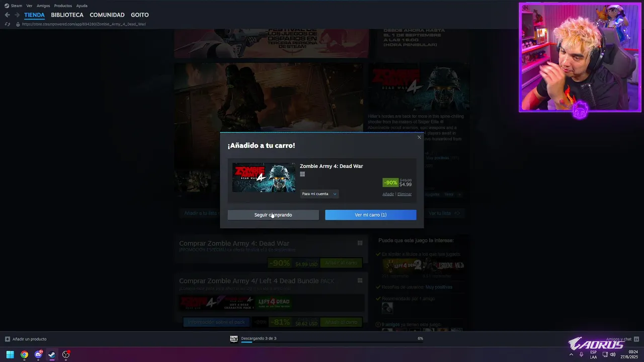The width and height of the screenshot is (644, 362).
Task: Open the GOITO profile tab
Action: (140, 15)
